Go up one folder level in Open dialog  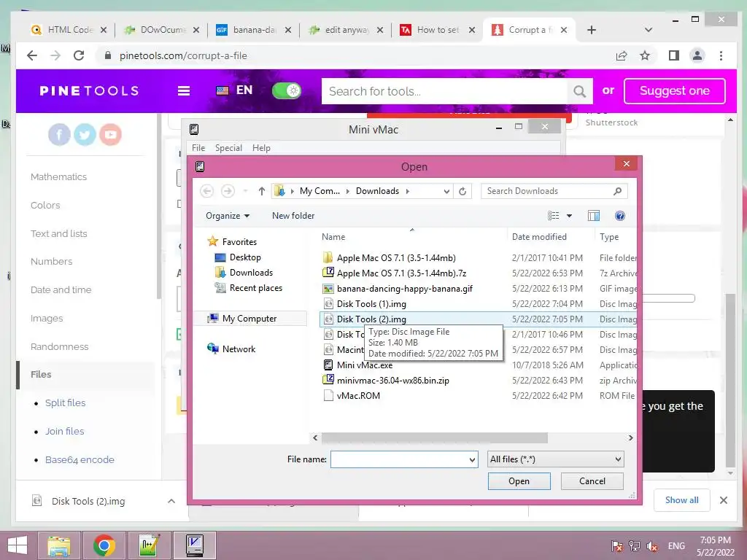tap(262, 192)
